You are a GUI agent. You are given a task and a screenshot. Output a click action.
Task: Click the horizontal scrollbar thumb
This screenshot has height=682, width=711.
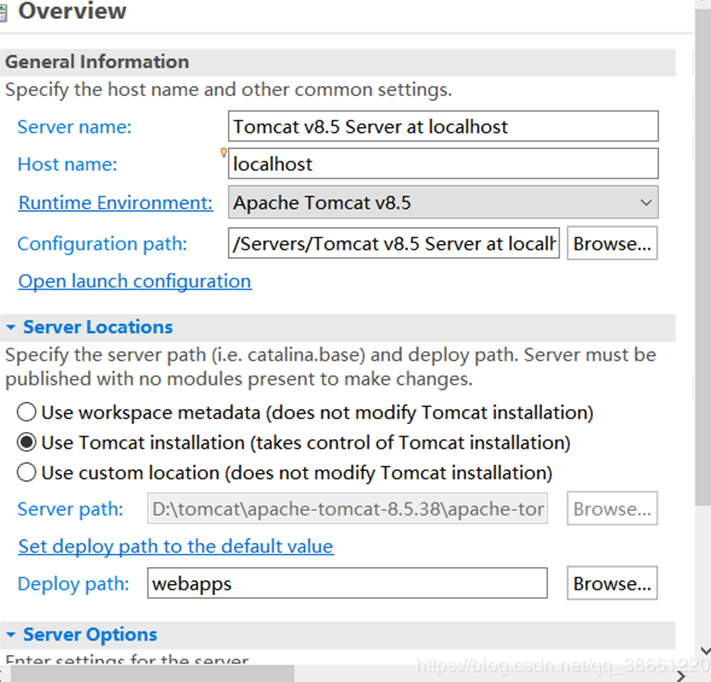[x=152, y=674]
